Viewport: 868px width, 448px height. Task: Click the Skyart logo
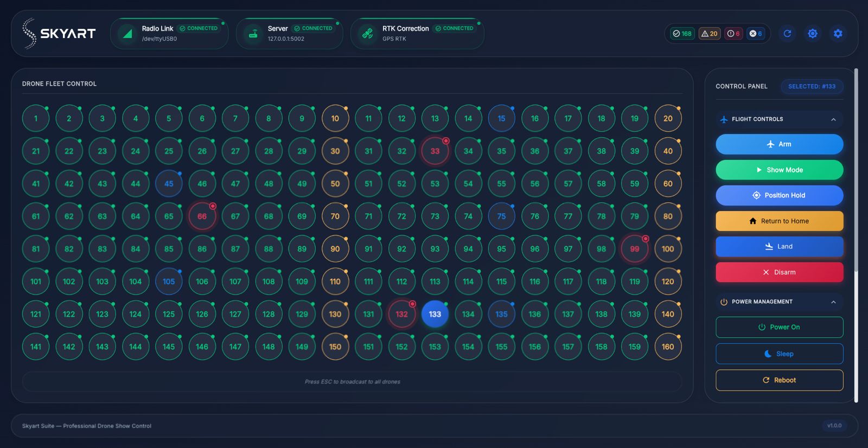pyautogui.click(x=59, y=34)
